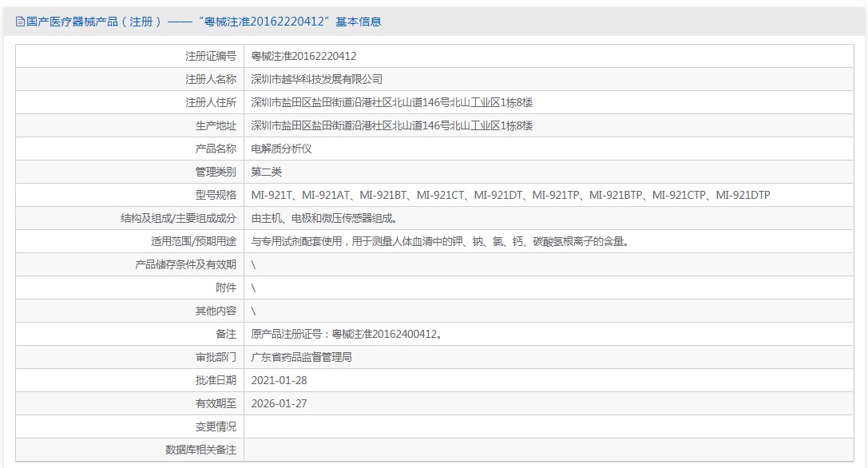Select the approval date 2021-01-28
The height and width of the screenshot is (468, 868).
point(279,380)
